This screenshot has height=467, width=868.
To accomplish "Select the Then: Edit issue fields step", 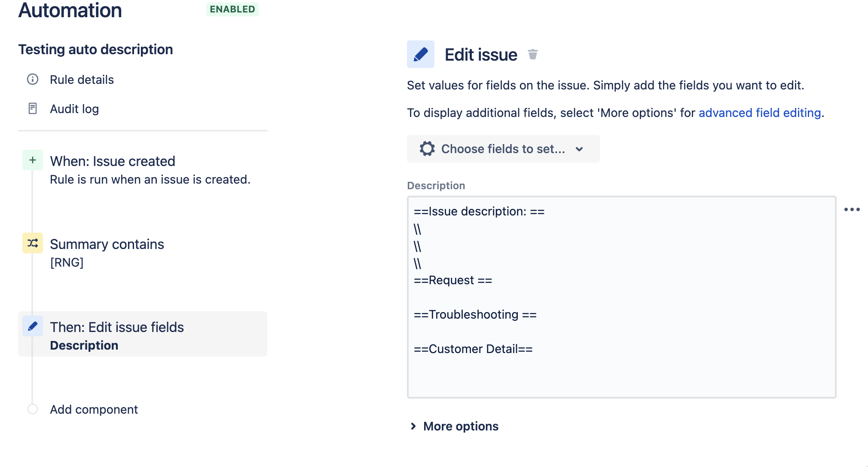I will click(117, 327).
